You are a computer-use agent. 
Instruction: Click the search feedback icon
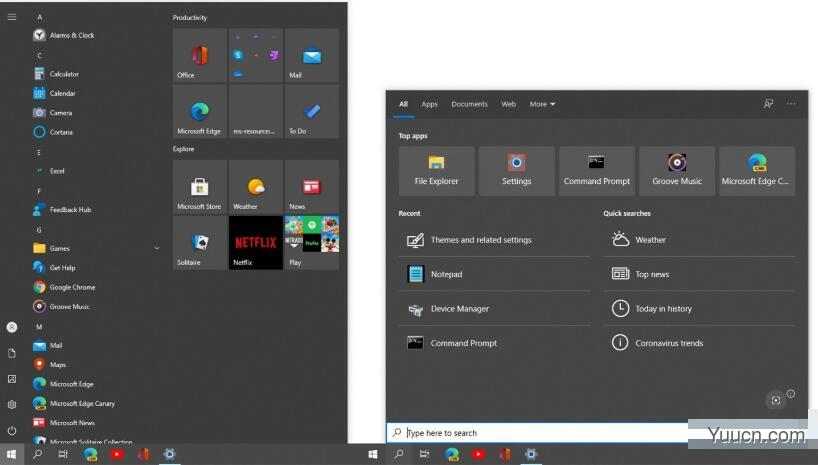pos(768,104)
